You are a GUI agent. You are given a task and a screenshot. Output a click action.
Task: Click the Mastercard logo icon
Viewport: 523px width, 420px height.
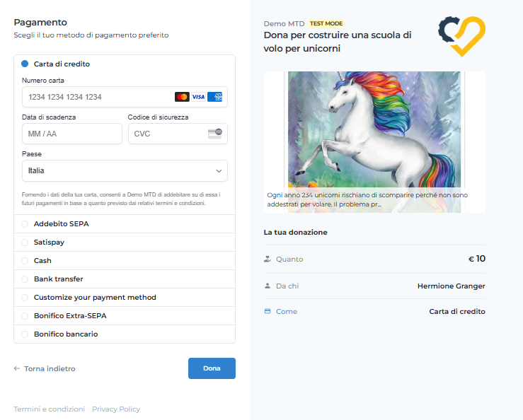pos(182,97)
